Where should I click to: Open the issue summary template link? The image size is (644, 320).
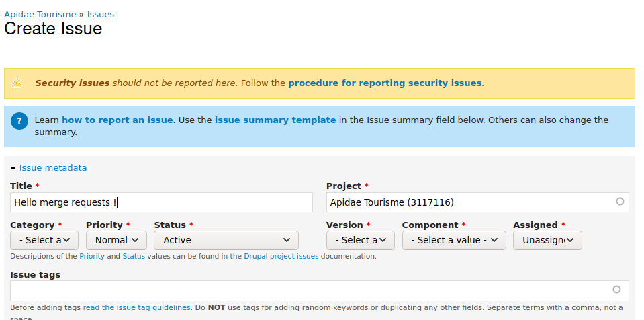click(x=275, y=120)
